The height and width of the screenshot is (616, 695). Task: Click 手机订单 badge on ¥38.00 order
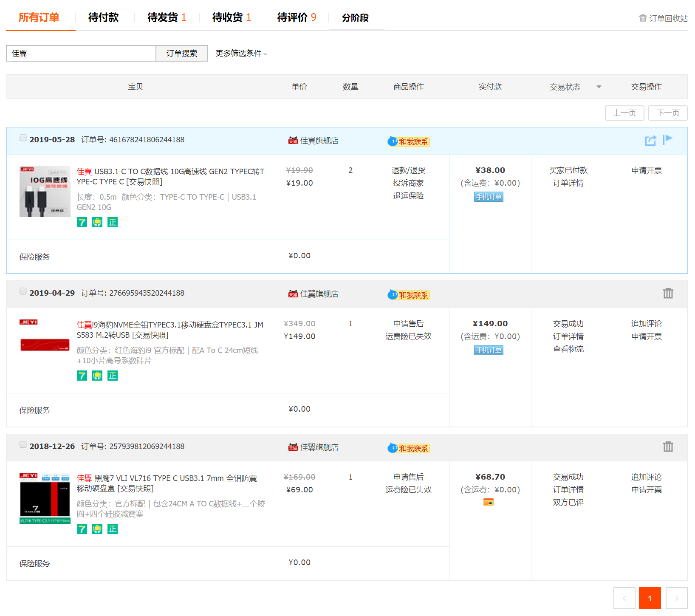(x=489, y=197)
